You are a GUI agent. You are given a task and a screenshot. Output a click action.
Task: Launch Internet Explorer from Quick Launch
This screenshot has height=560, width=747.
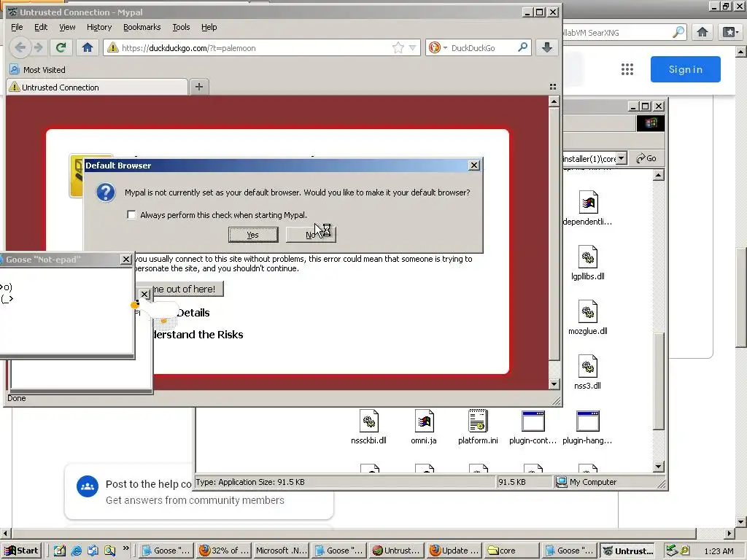(76, 551)
